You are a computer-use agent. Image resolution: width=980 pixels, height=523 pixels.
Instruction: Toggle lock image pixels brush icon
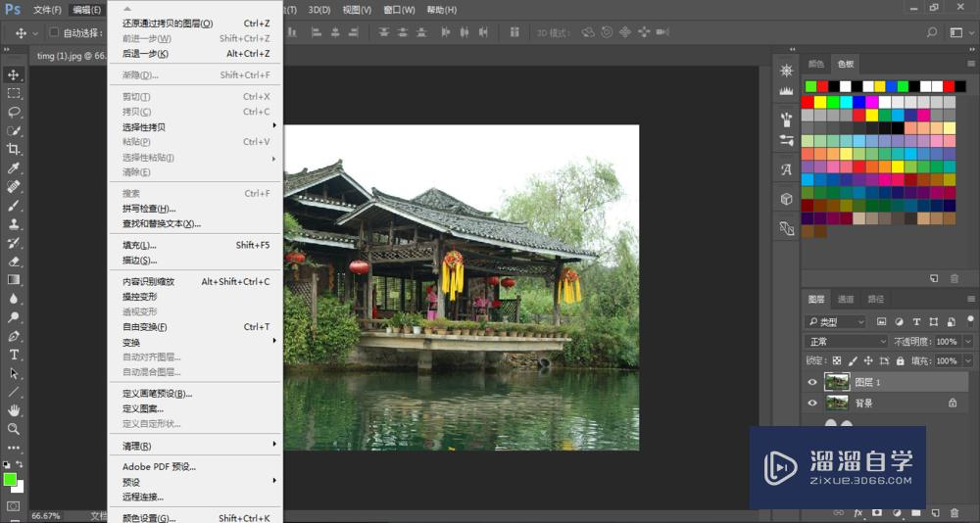pyautogui.click(x=854, y=360)
